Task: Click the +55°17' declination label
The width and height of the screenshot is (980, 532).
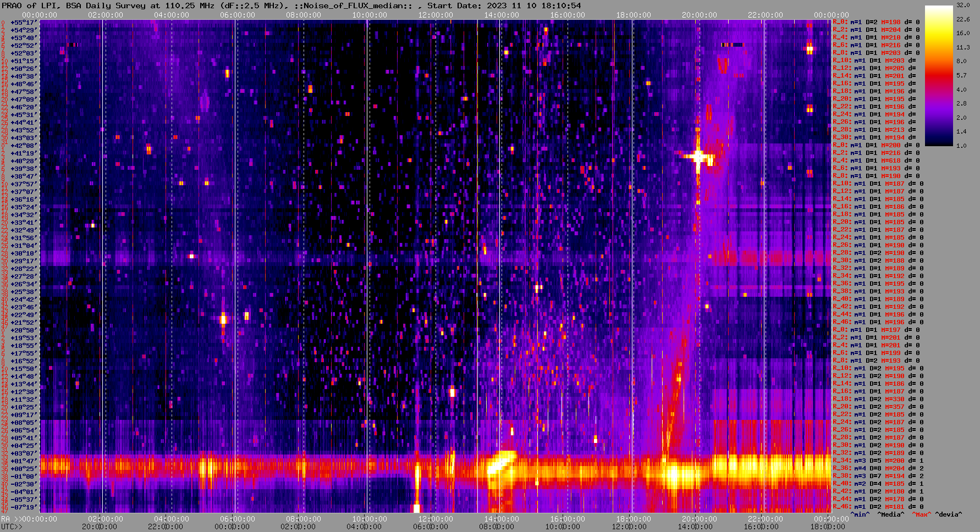Action: tap(23, 22)
